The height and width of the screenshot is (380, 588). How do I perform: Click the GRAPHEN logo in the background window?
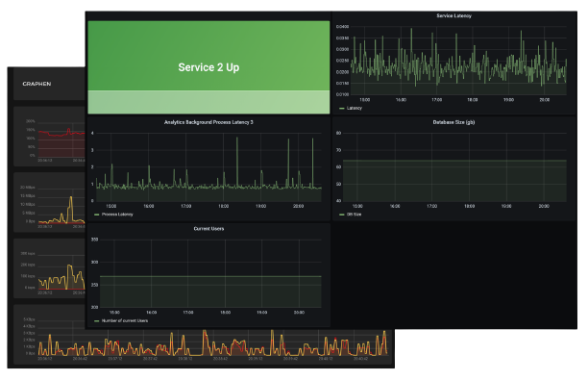pos(37,84)
